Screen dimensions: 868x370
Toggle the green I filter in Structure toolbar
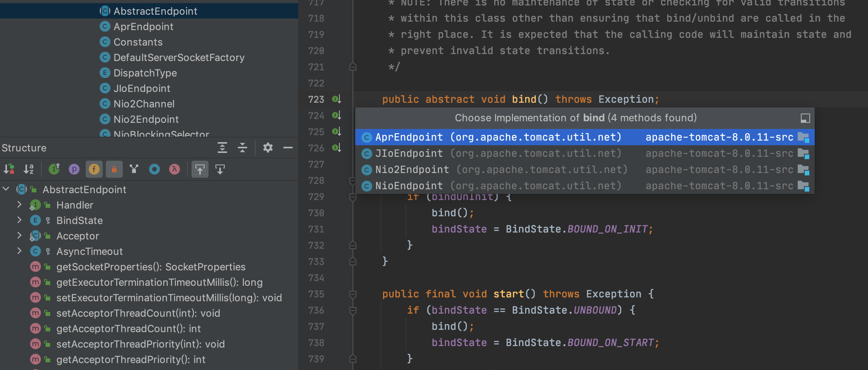(54, 169)
